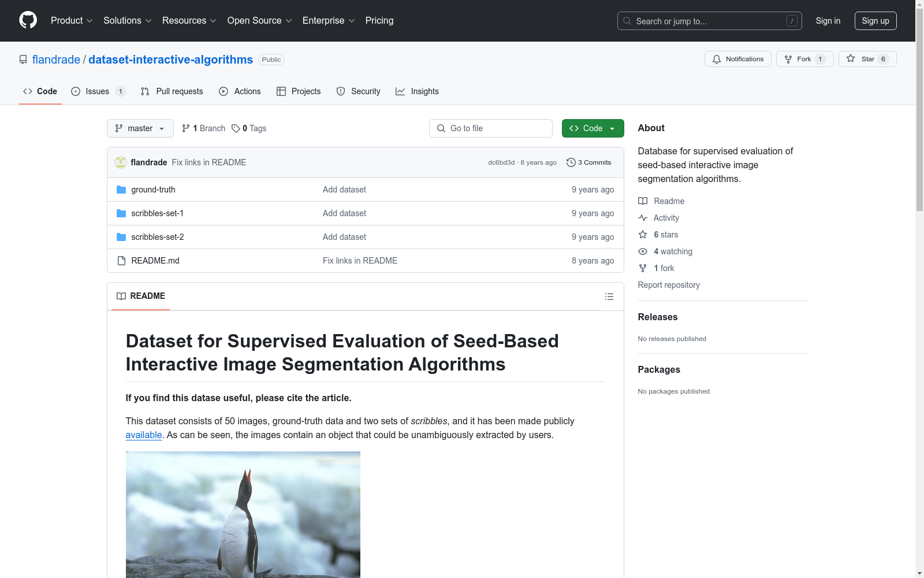Expand the green Code dropdown arrow
Image resolution: width=924 pixels, height=578 pixels.
pos(612,128)
